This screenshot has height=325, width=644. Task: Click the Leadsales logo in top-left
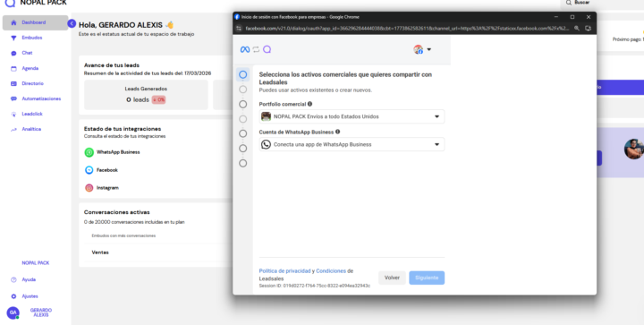click(x=10, y=3)
